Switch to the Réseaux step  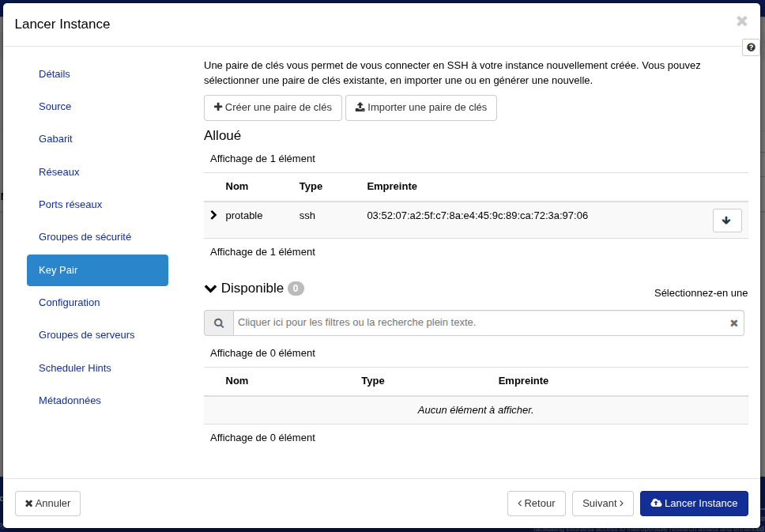click(x=59, y=172)
